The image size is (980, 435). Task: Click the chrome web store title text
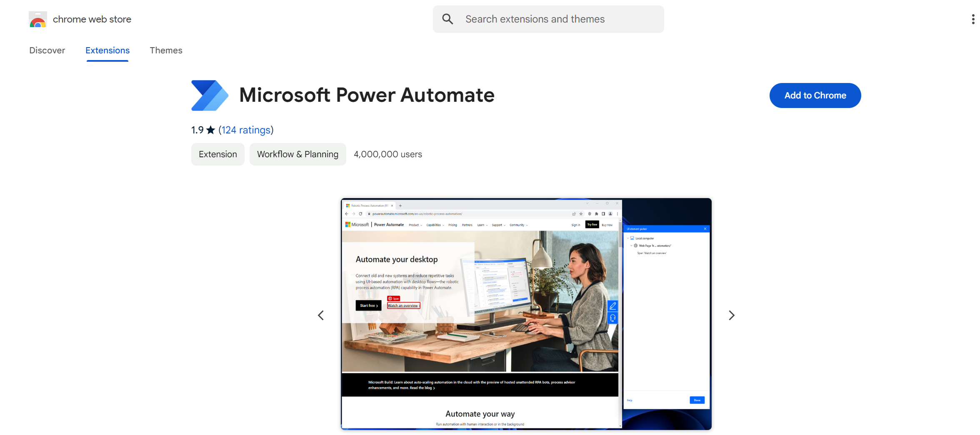92,19
